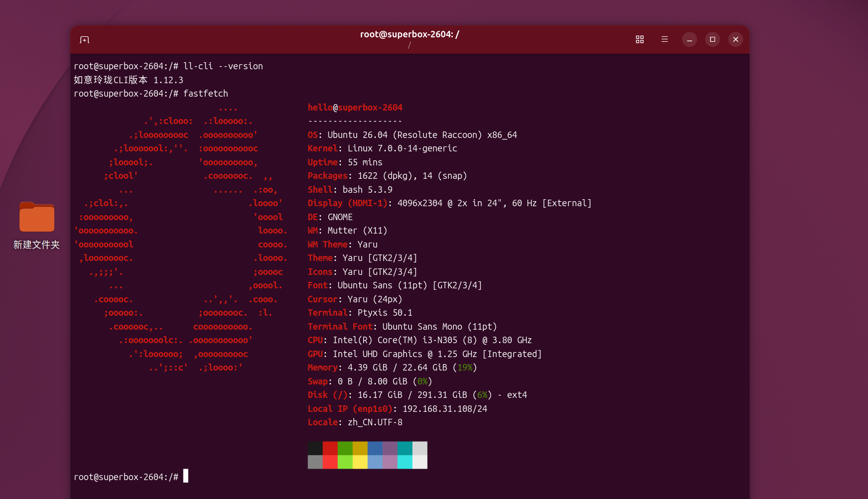
Task: Click the Local IP (enp1s0) address line
Action: click(x=398, y=409)
